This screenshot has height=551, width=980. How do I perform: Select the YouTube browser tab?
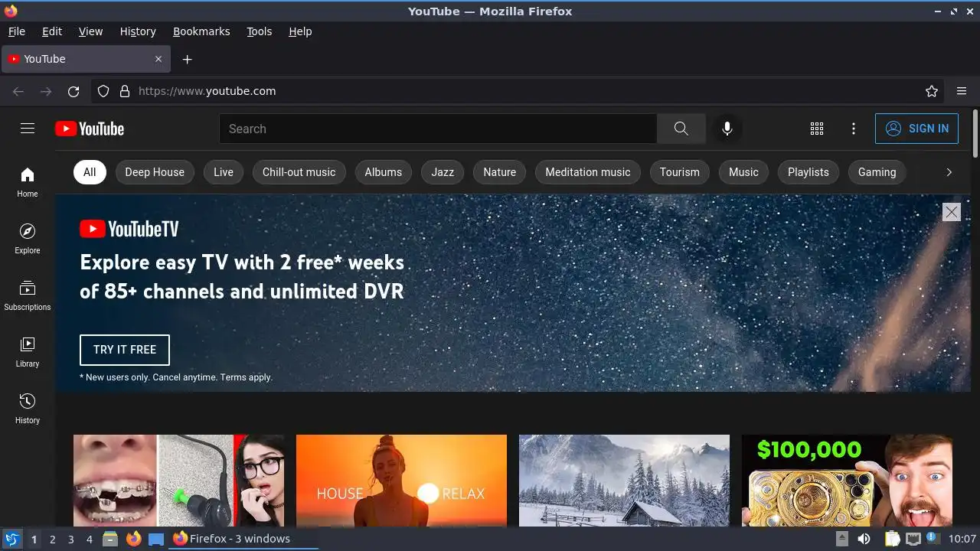tap(84, 59)
